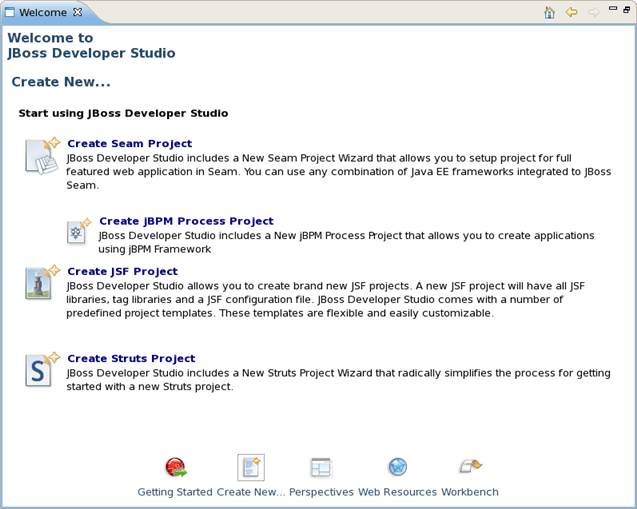
Task: Click the Create New page icon at bottom
Action: (x=250, y=467)
